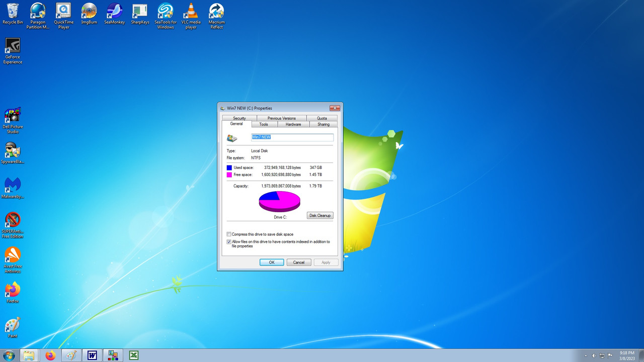Click the 'Drive C:' label under the chart
This screenshot has height=362, width=644.
(280, 217)
